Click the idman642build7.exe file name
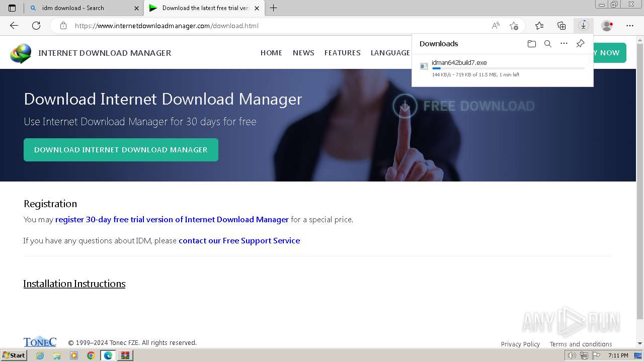644x362 pixels. (459, 63)
